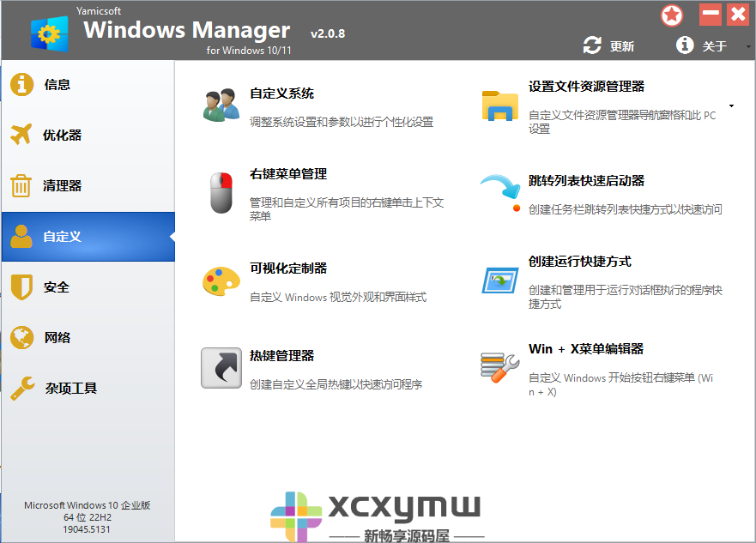Open the 跳转列表快速启动器 blue arrow icon

coord(501,193)
